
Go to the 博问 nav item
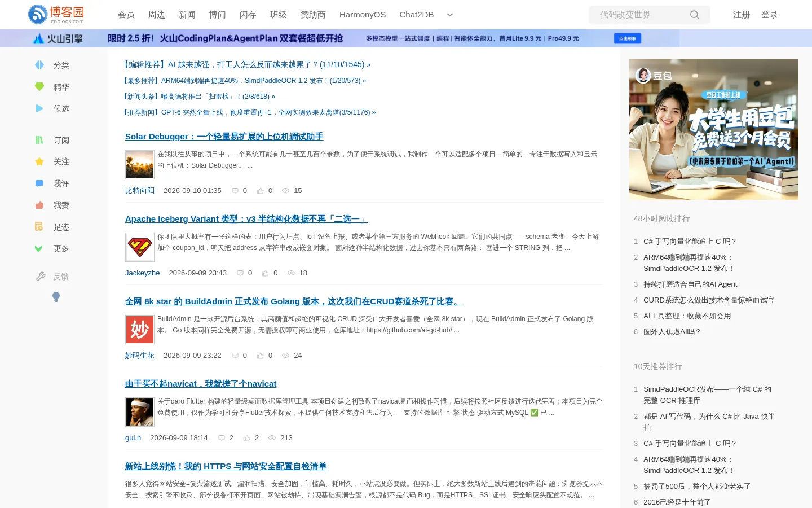[218, 15]
